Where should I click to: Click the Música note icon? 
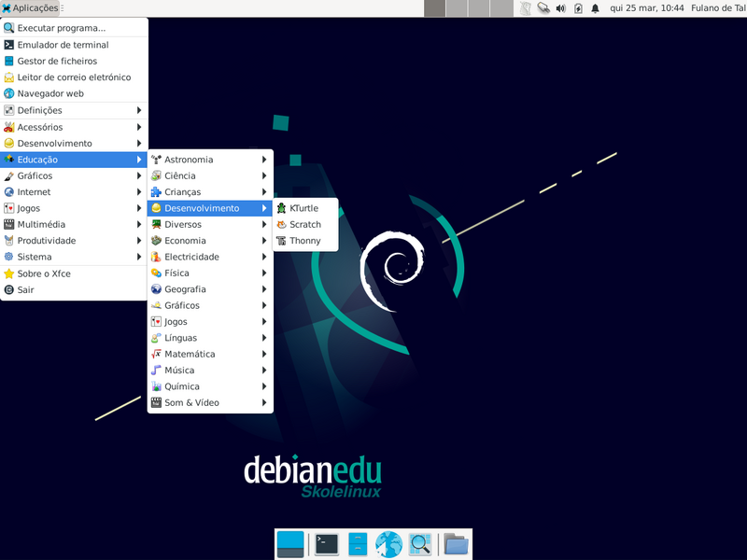click(x=156, y=370)
